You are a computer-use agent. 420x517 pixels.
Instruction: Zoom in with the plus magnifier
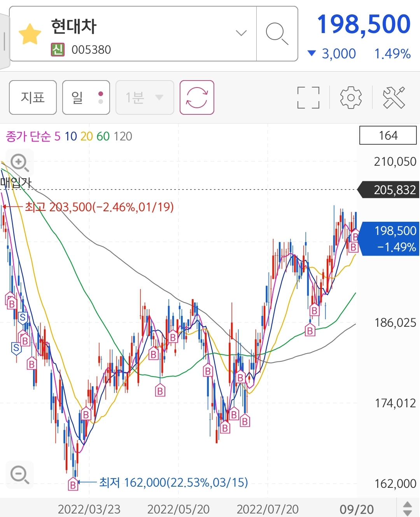[x=19, y=163]
